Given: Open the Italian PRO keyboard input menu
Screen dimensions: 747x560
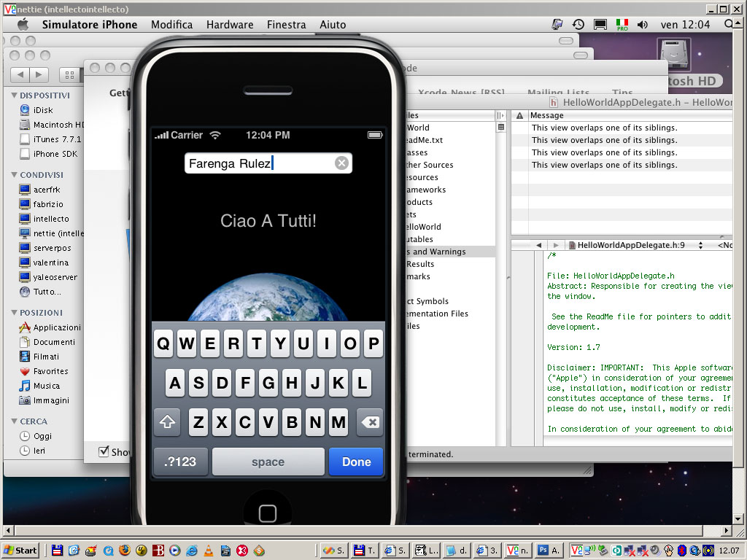Looking at the screenshot, I should click(622, 25).
